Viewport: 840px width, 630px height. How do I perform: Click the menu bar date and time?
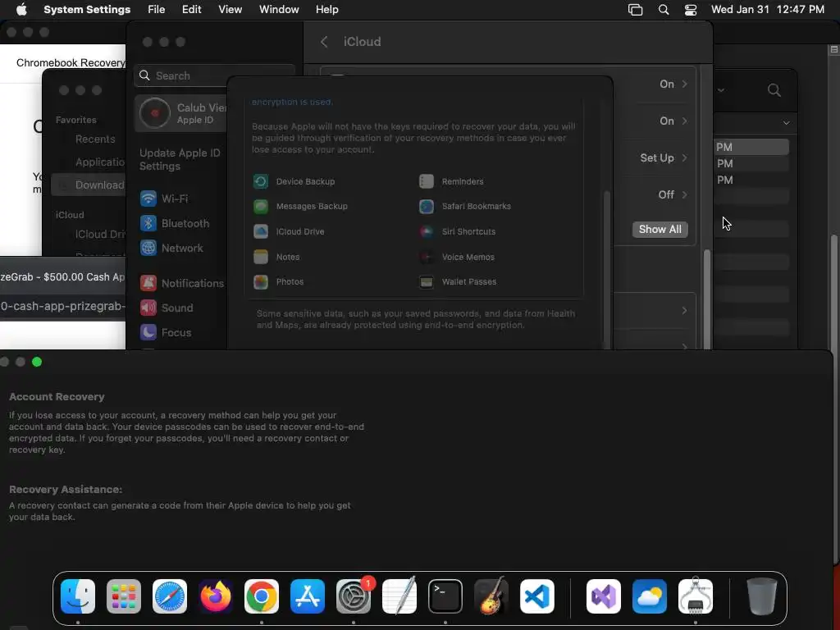coord(768,10)
